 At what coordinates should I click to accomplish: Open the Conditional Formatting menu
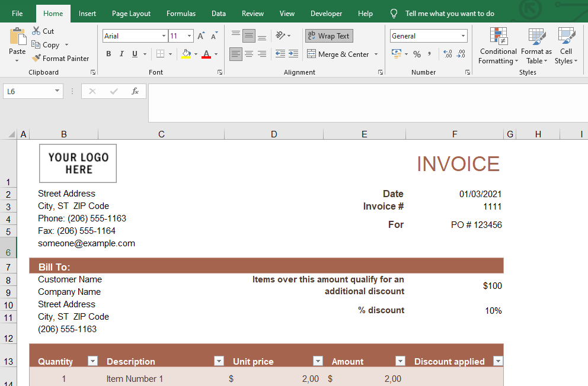tap(498, 46)
